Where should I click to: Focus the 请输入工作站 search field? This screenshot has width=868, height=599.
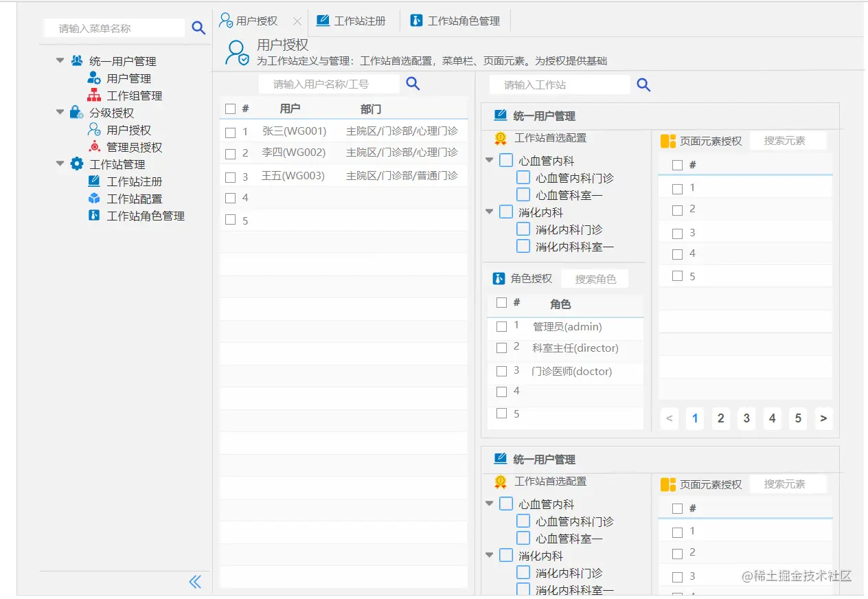[x=559, y=84]
